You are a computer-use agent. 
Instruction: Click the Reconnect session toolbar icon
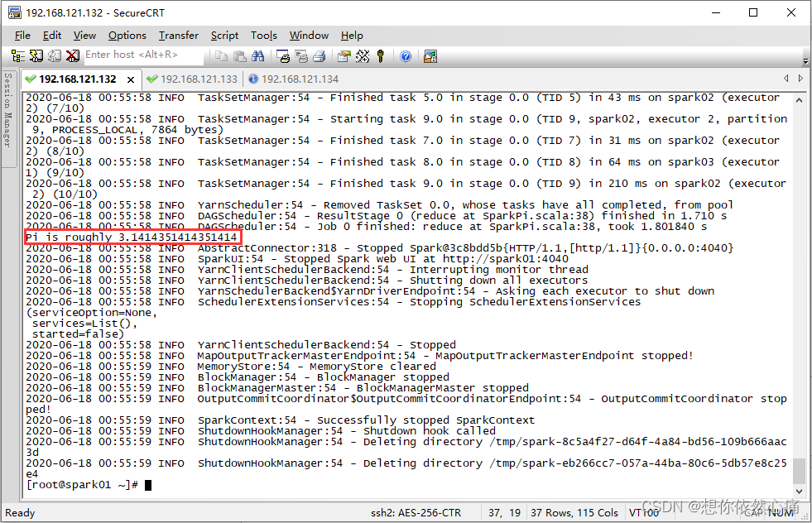[x=55, y=56]
